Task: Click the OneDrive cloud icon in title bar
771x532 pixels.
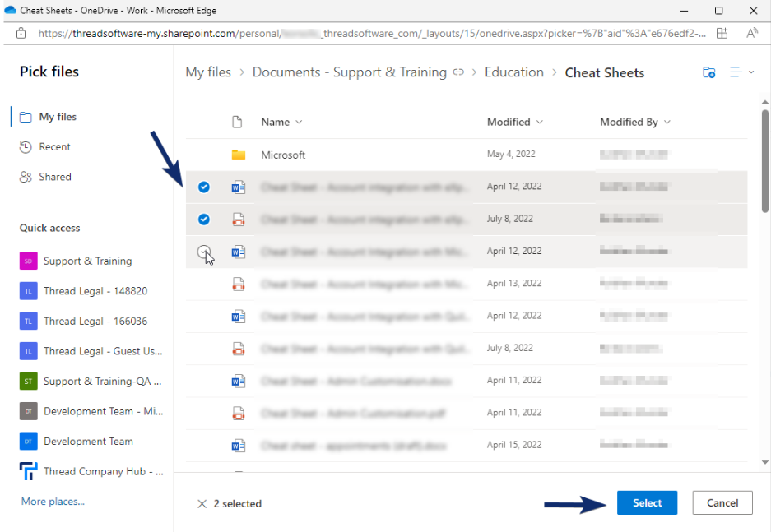Action: click(x=10, y=10)
